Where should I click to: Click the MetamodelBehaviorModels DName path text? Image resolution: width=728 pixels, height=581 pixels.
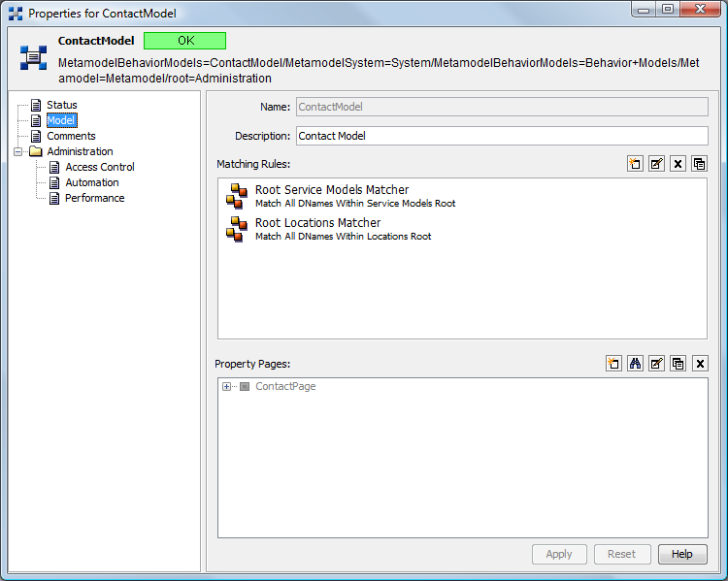click(x=379, y=71)
